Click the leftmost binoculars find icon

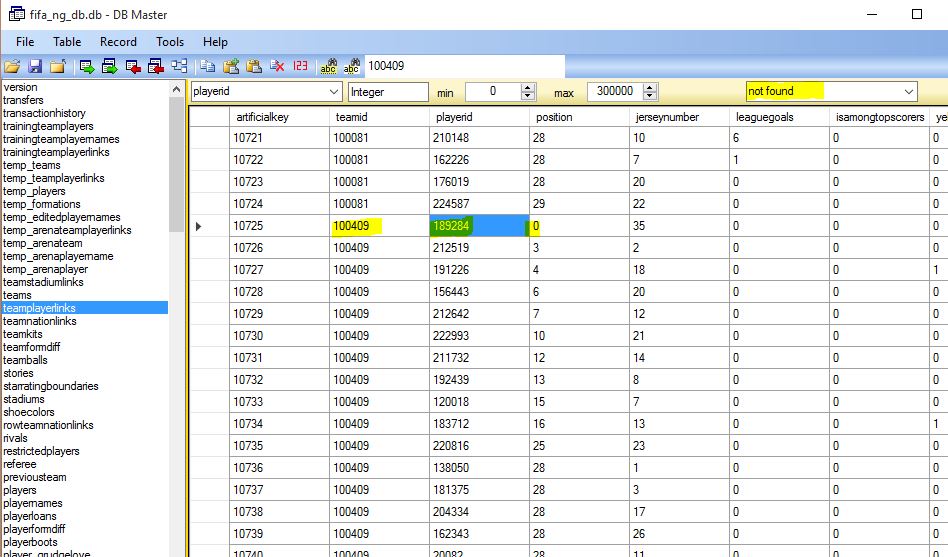327,67
